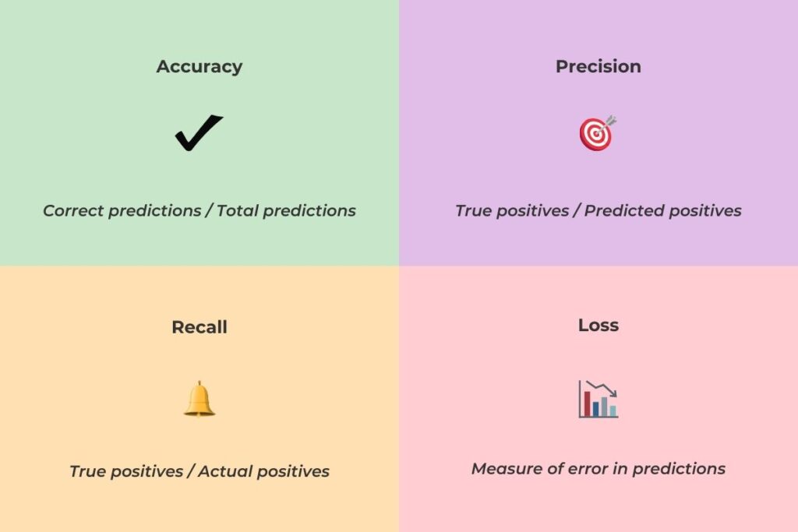Select the Accuracy heading
The width and height of the screenshot is (798, 532).
(x=199, y=67)
